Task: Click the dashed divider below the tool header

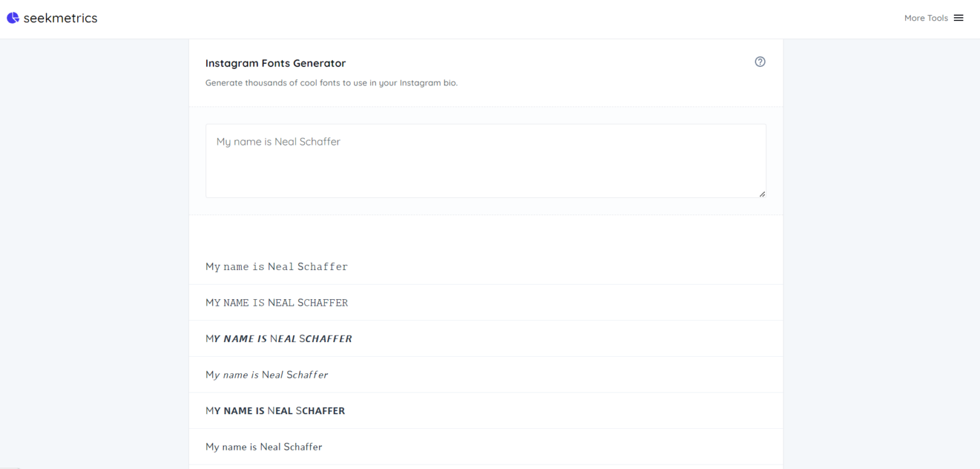Action: [485, 104]
